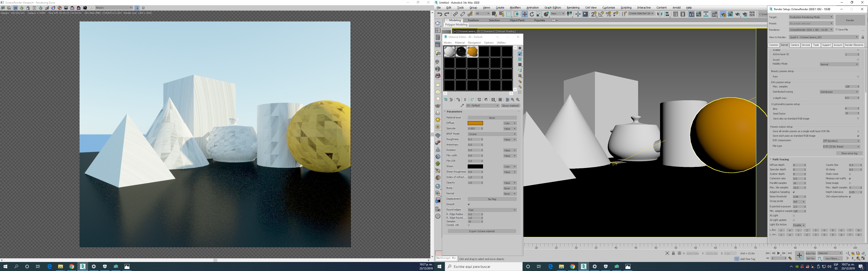Open Render Setup teapot icon
Screen dimensions: 868x271
pyautogui.click(x=723, y=14)
